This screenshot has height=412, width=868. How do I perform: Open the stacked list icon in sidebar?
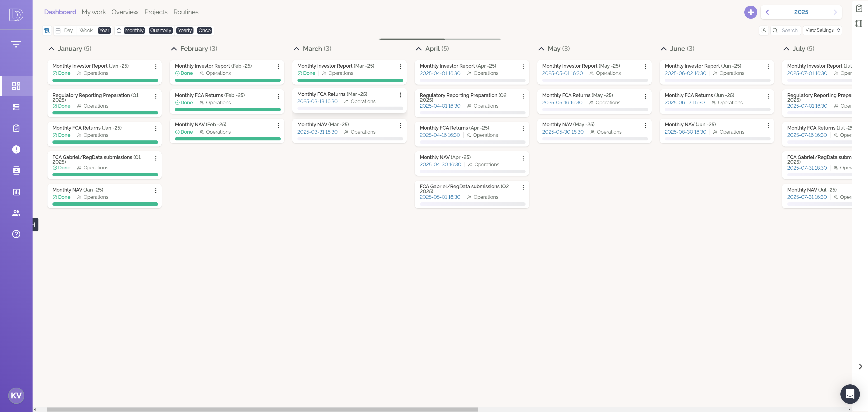pyautogui.click(x=16, y=107)
